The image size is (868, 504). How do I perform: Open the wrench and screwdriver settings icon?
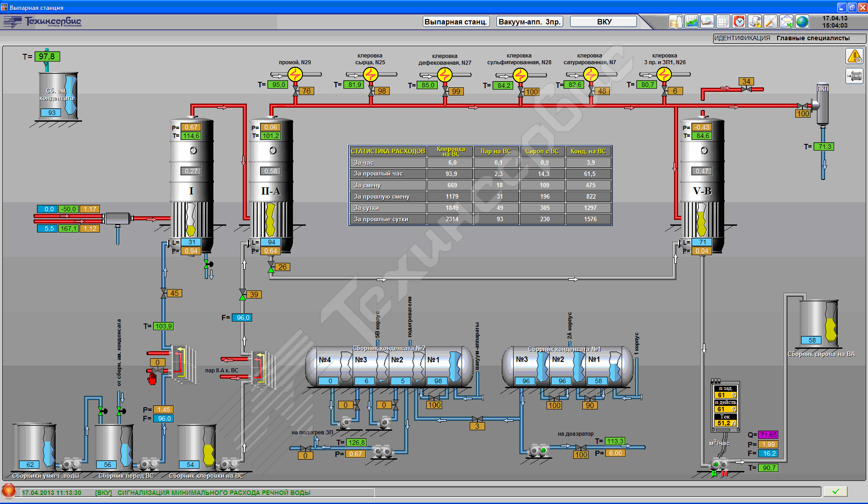click(x=771, y=21)
